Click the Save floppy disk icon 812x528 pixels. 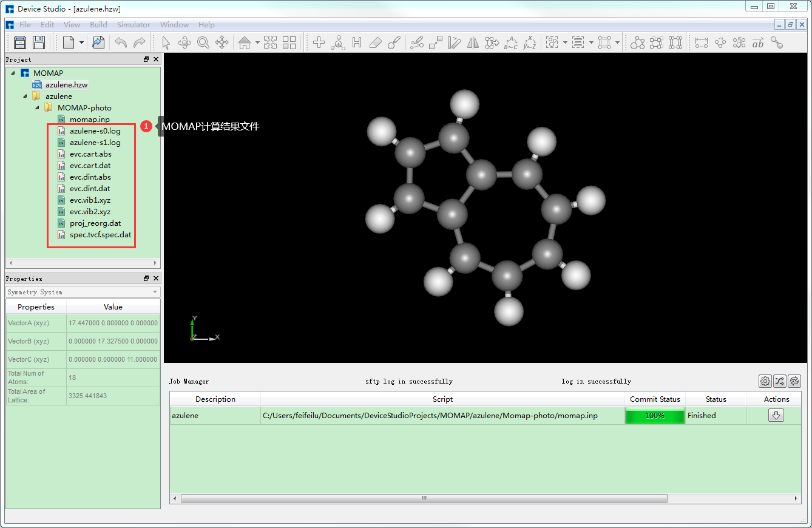click(39, 42)
